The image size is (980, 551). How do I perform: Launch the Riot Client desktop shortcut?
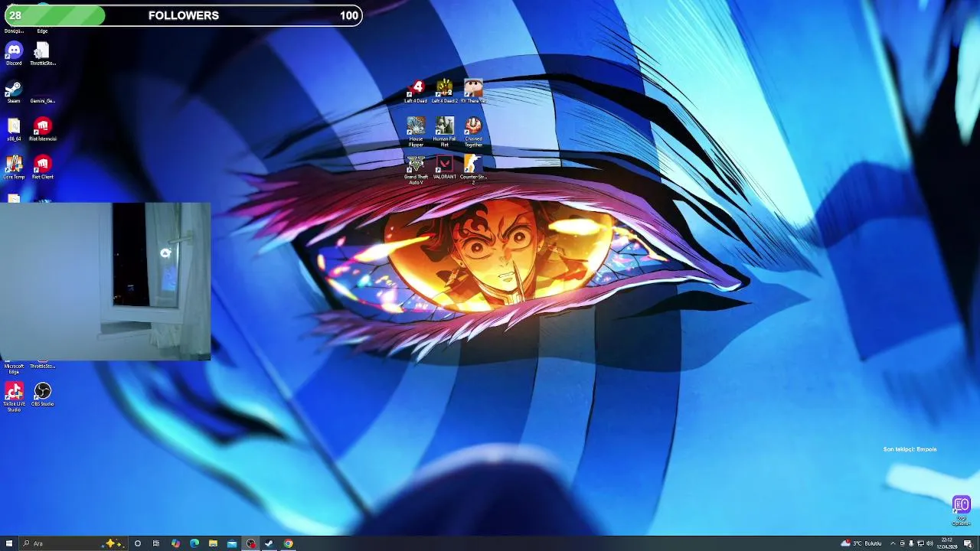[x=42, y=168]
